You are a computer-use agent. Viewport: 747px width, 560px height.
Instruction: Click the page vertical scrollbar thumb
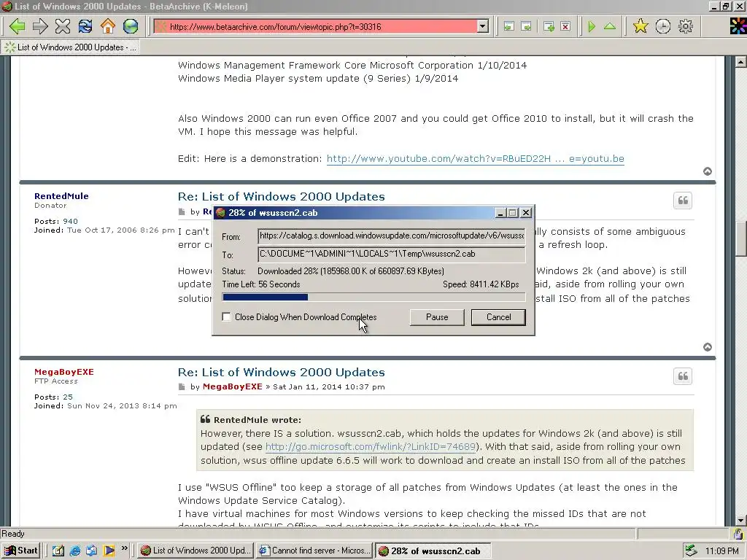pyautogui.click(x=741, y=239)
